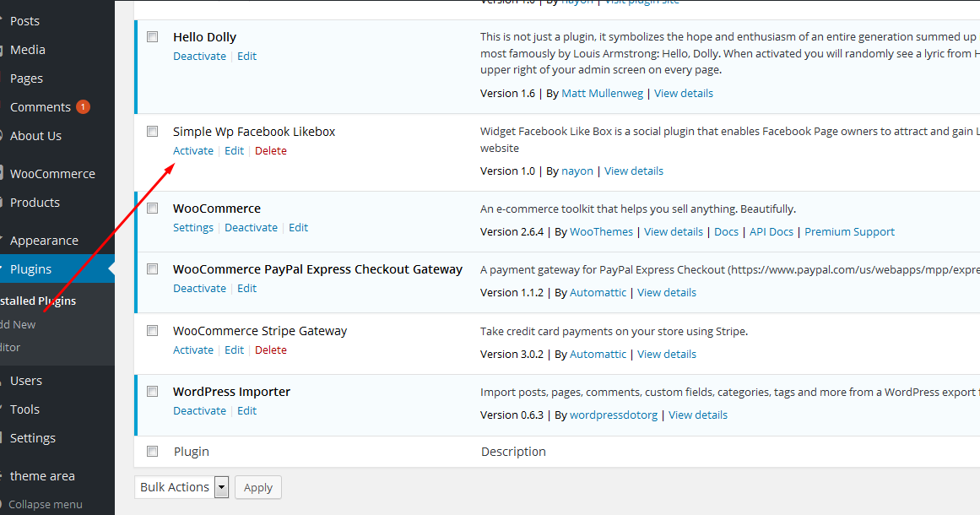Screen dimensions: 980x515
Task: Open WooCommerce Premium Support link
Action: [x=849, y=231]
